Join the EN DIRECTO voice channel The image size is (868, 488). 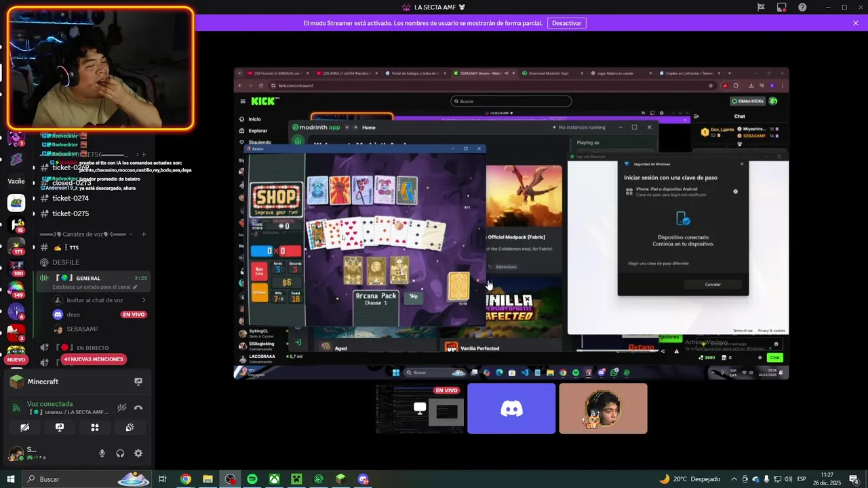click(x=92, y=348)
